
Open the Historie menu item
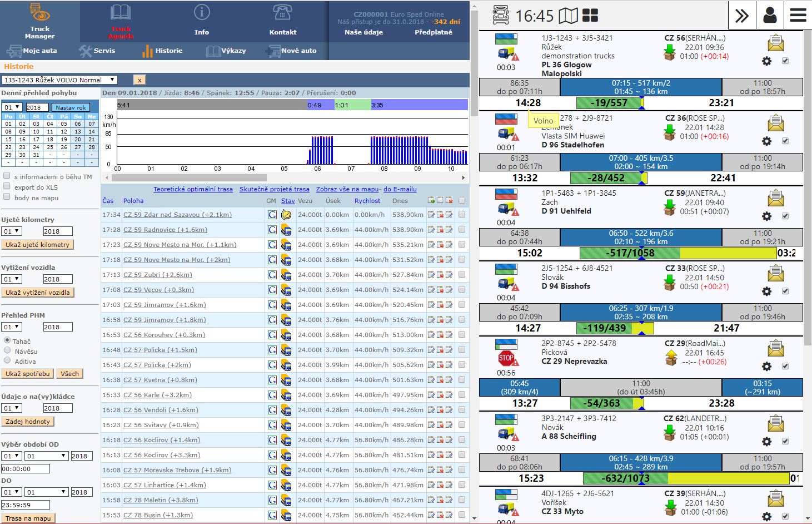click(x=162, y=51)
